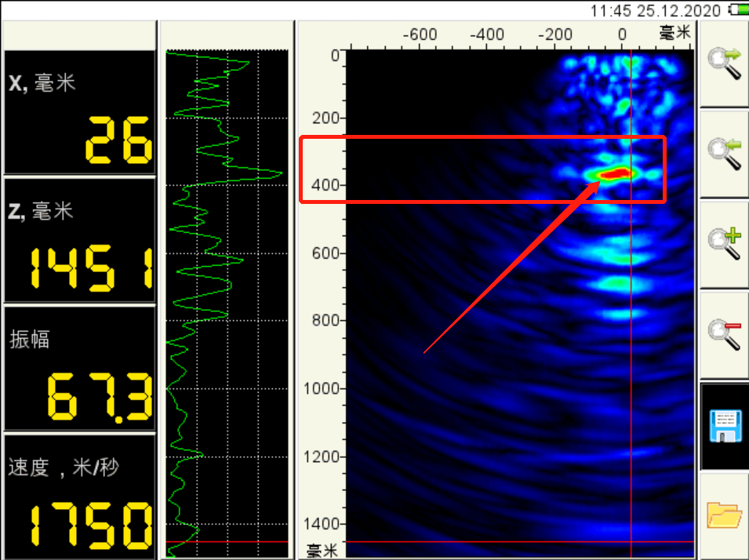The height and width of the screenshot is (560, 749).
Task: Click the date and time display 11:45 25.12.2020
Action: coord(656,10)
